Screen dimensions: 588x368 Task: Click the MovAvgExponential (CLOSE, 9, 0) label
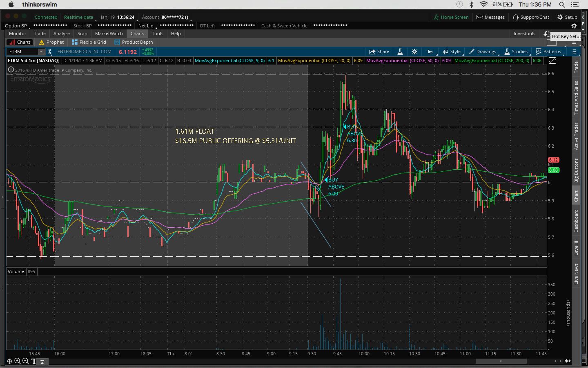point(229,61)
